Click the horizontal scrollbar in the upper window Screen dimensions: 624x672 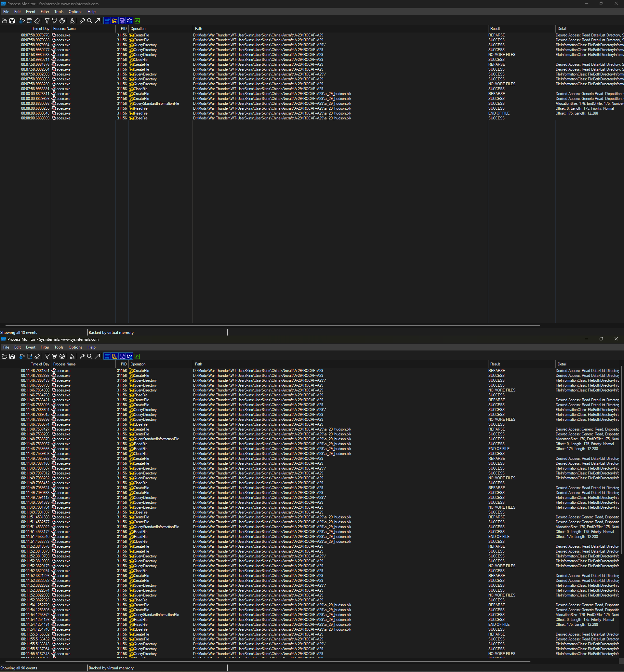click(272, 326)
